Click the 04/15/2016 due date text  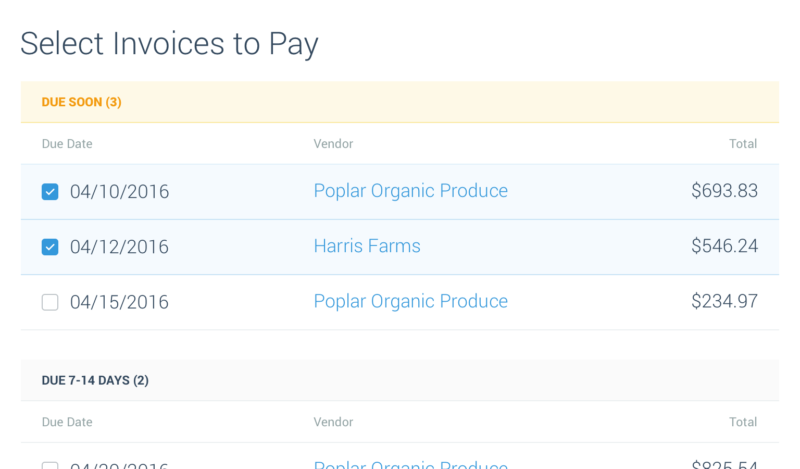(119, 302)
